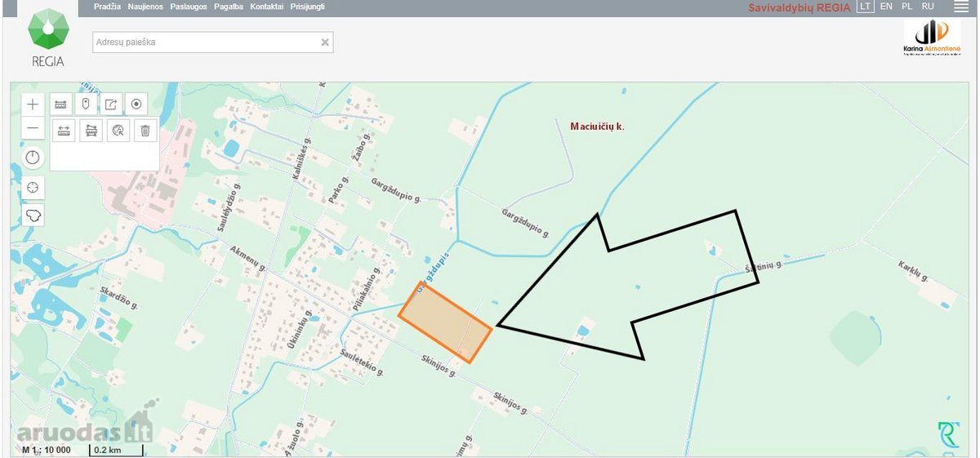Open the hamburger menu at top right
The height and width of the screenshot is (458, 980).
[960, 7]
